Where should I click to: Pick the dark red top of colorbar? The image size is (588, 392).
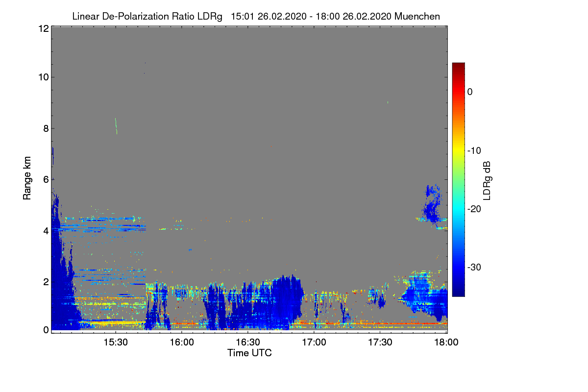pyautogui.click(x=458, y=66)
